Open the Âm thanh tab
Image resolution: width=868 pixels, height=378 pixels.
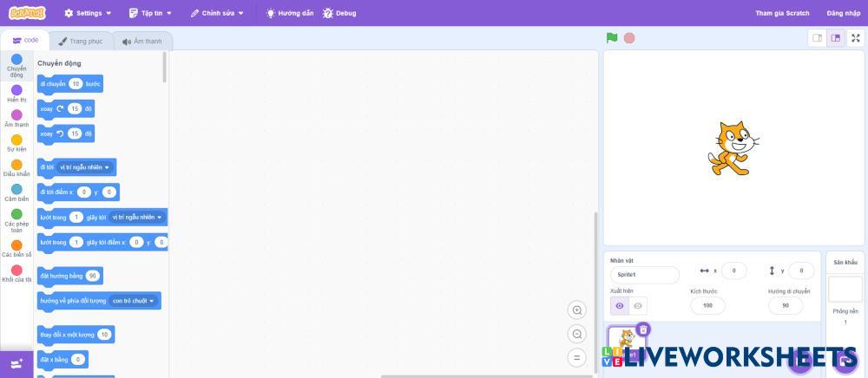pyautogui.click(x=142, y=41)
